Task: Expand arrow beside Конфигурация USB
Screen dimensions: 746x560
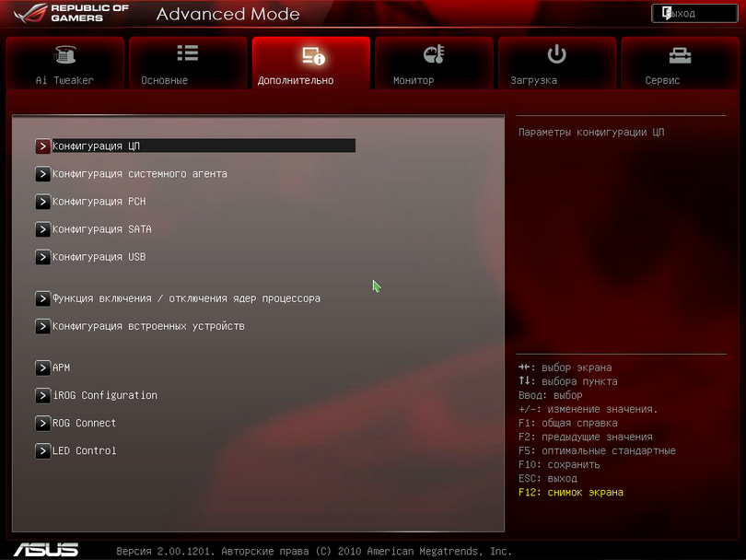Action: [x=42, y=257]
